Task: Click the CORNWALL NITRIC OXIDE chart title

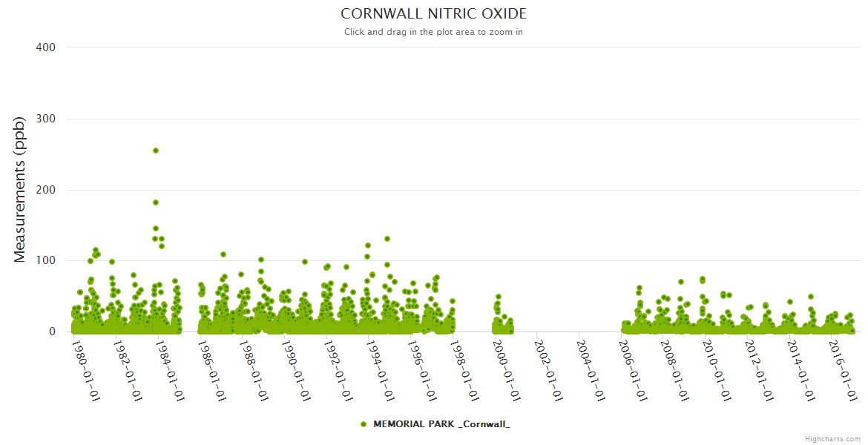Action: click(433, 14)
